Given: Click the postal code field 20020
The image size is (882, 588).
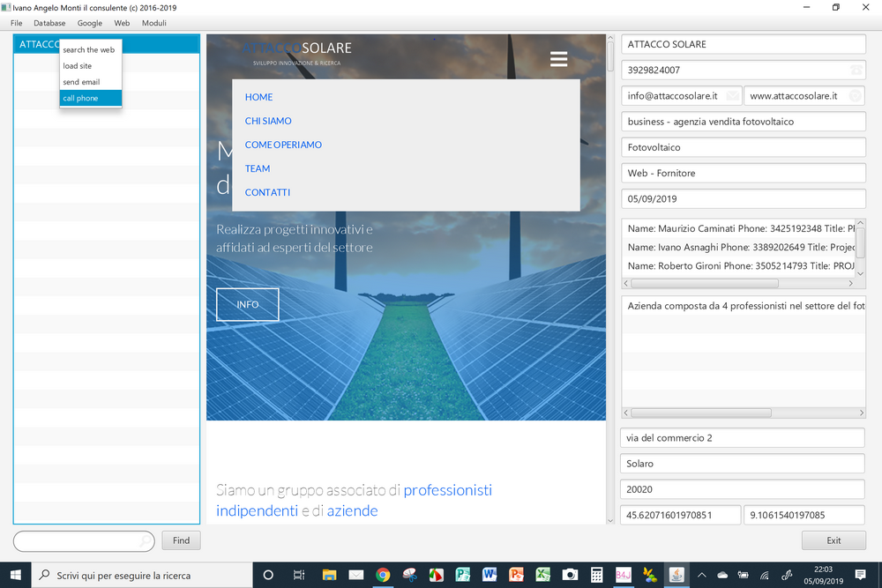Looking at the screenshot, I should [743, 489].
